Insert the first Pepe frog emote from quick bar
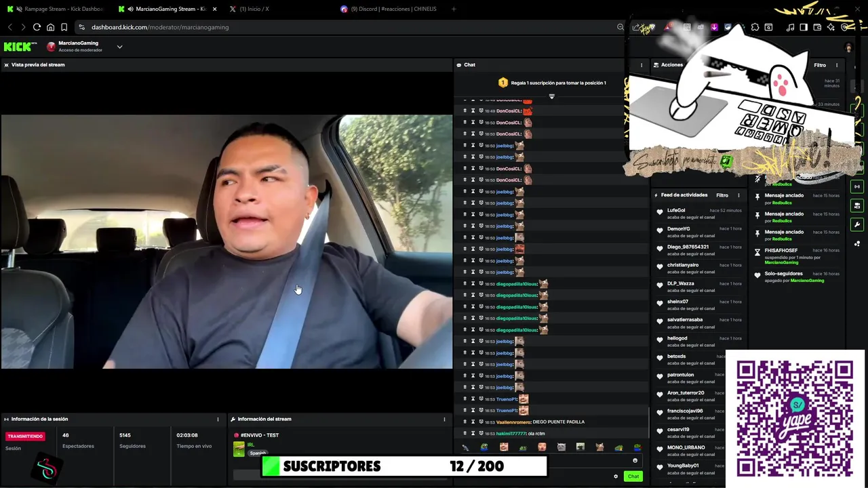The width and height of the screenshot is (868, 488). click(x=484, y=447)
